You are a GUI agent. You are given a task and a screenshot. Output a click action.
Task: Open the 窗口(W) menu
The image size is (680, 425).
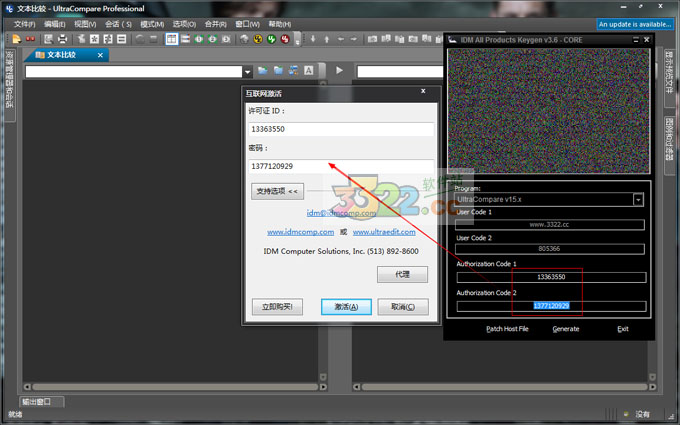coord(247,24)
